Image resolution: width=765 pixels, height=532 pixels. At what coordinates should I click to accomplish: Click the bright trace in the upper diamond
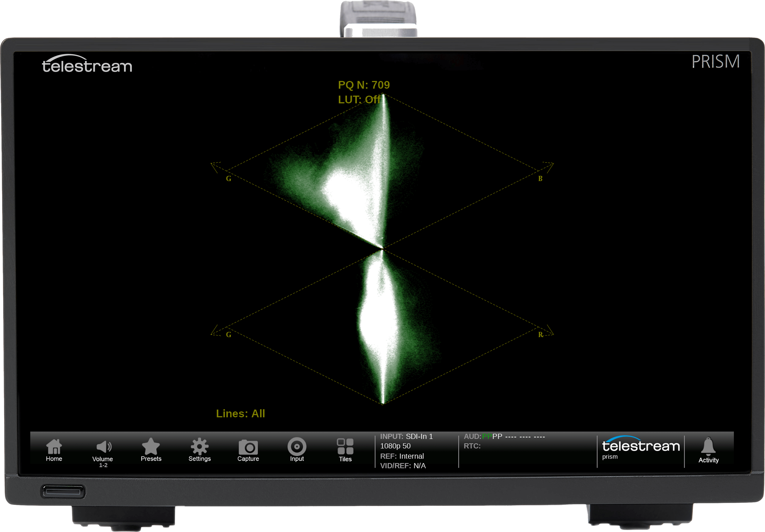coord(353,193)
